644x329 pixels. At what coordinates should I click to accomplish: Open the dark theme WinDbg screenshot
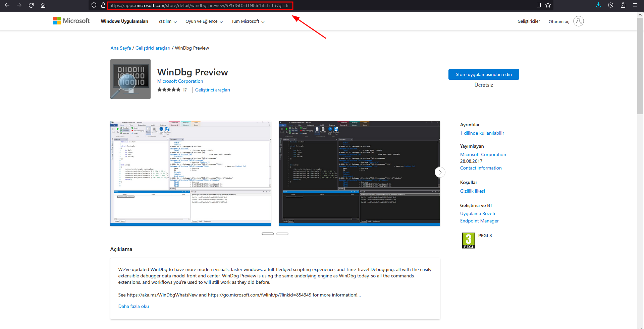pos(360,173)
